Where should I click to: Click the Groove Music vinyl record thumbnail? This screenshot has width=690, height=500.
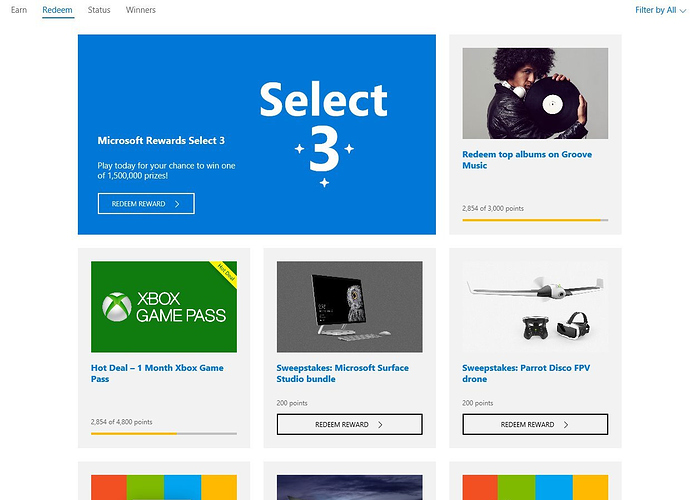point(535,93)
